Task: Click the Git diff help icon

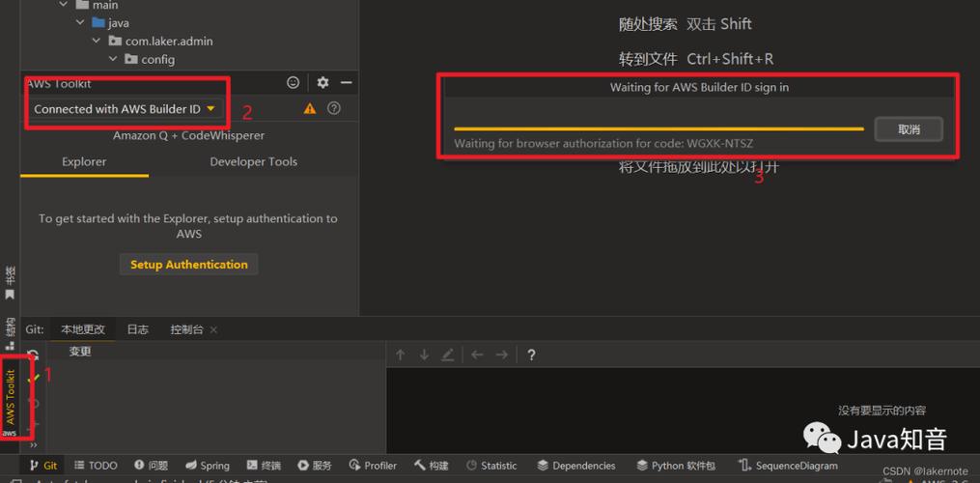Action: point(531,355)
